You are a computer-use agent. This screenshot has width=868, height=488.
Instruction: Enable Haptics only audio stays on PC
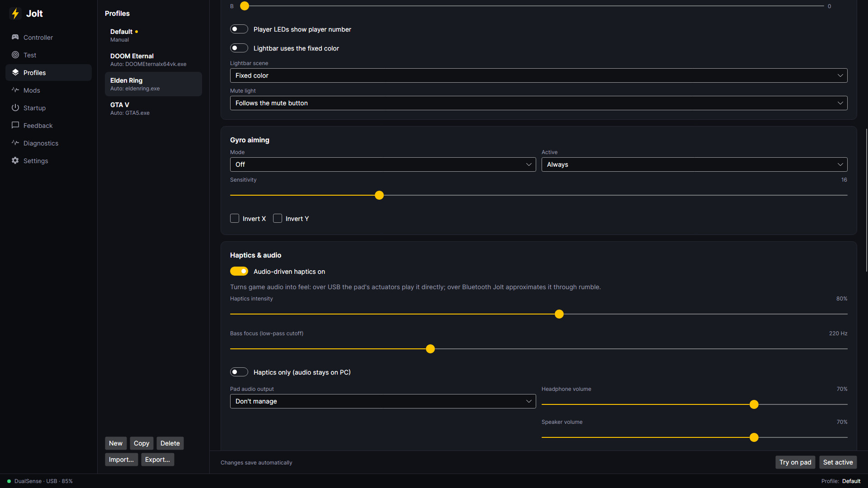239,372
